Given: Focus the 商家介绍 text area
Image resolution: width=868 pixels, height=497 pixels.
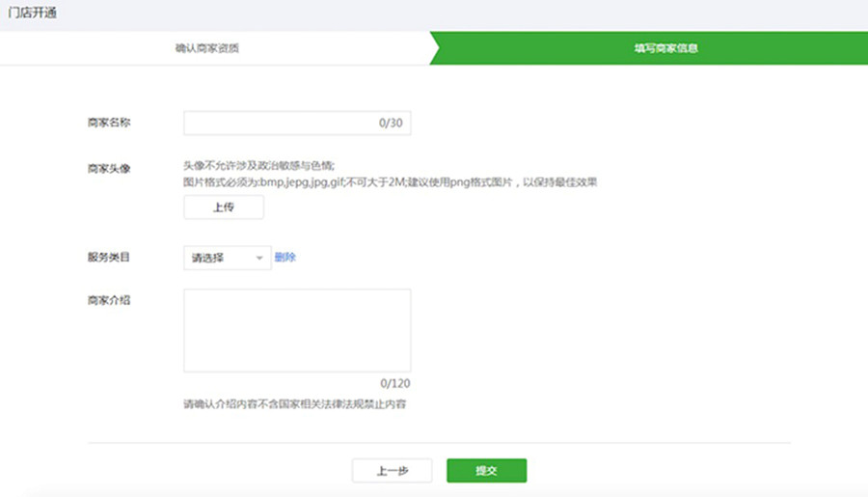Looking at the screenshot, I should pos(297,330).
